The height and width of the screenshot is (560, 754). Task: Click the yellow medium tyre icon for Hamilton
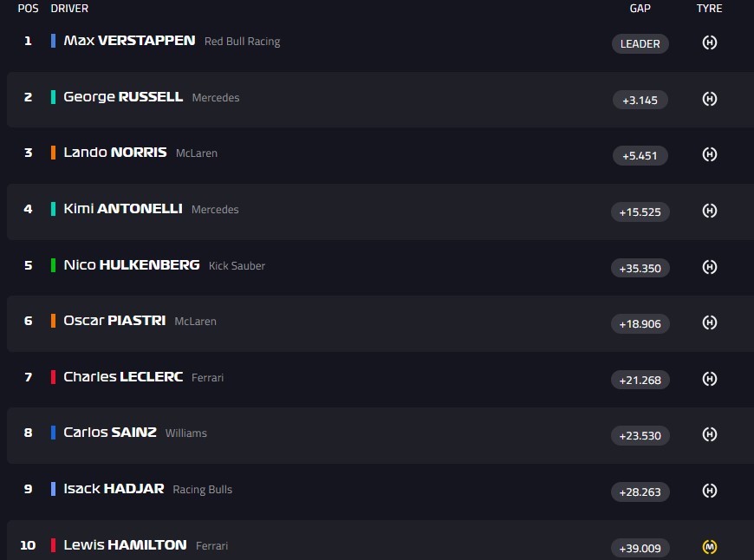point(709,547)
